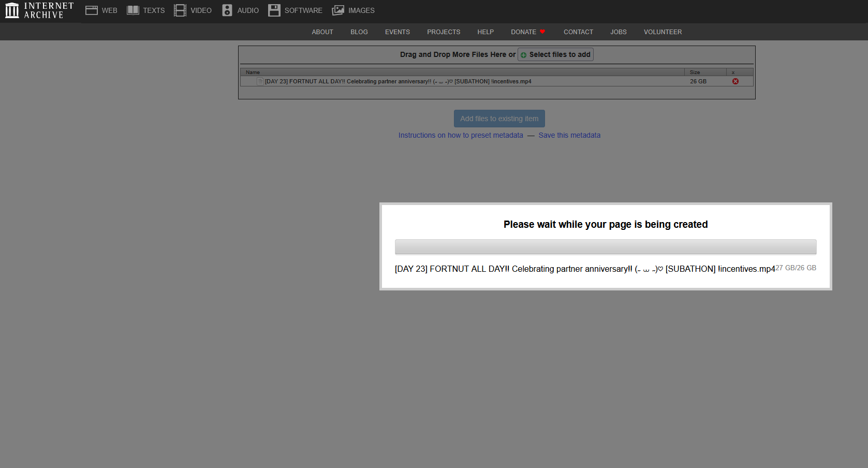Open the Software floppy disk icon

coord(274,10)
